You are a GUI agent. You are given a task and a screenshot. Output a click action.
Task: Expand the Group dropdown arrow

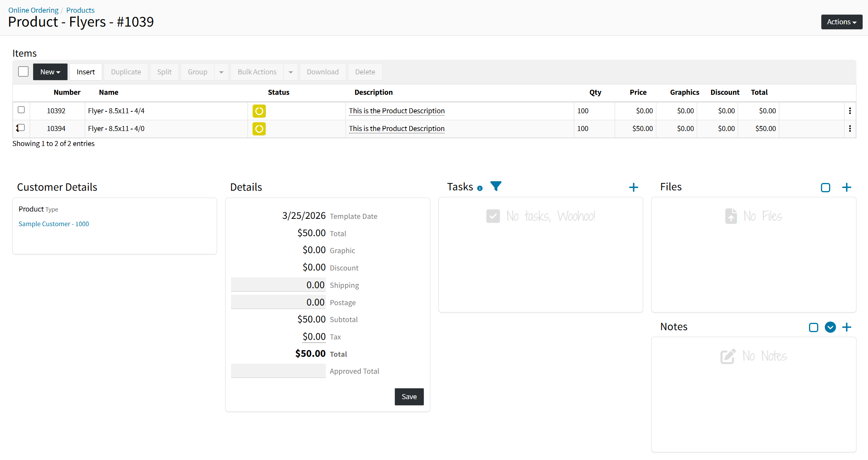point(221,72)
